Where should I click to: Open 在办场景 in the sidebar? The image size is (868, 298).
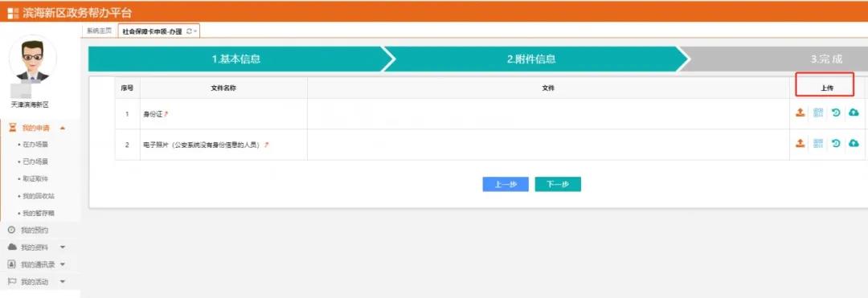[36, 145]
